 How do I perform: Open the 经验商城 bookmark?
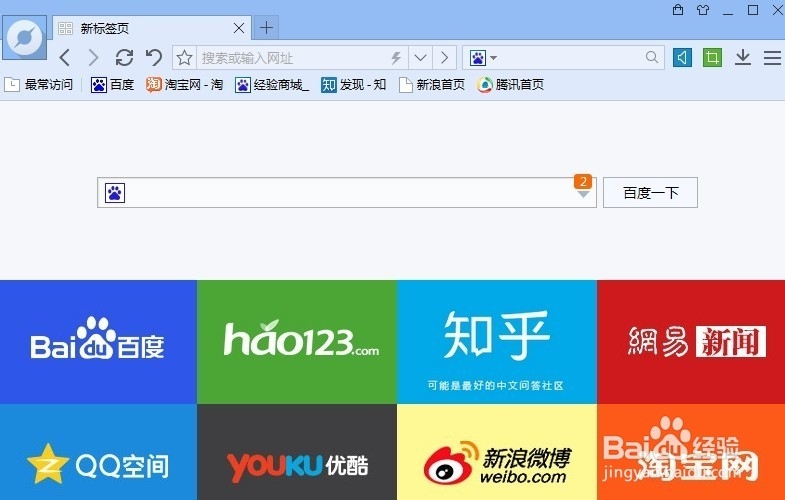(272, 85)
